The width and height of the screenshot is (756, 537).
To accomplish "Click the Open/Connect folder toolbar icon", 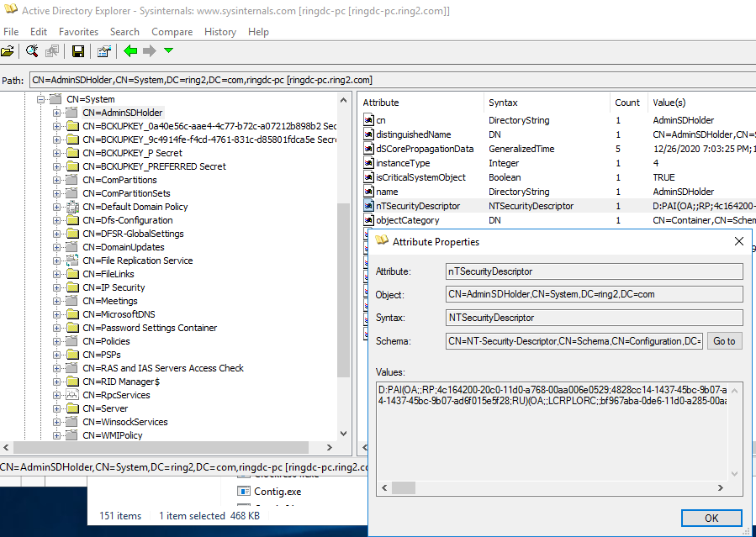I will tap(8, 51).
